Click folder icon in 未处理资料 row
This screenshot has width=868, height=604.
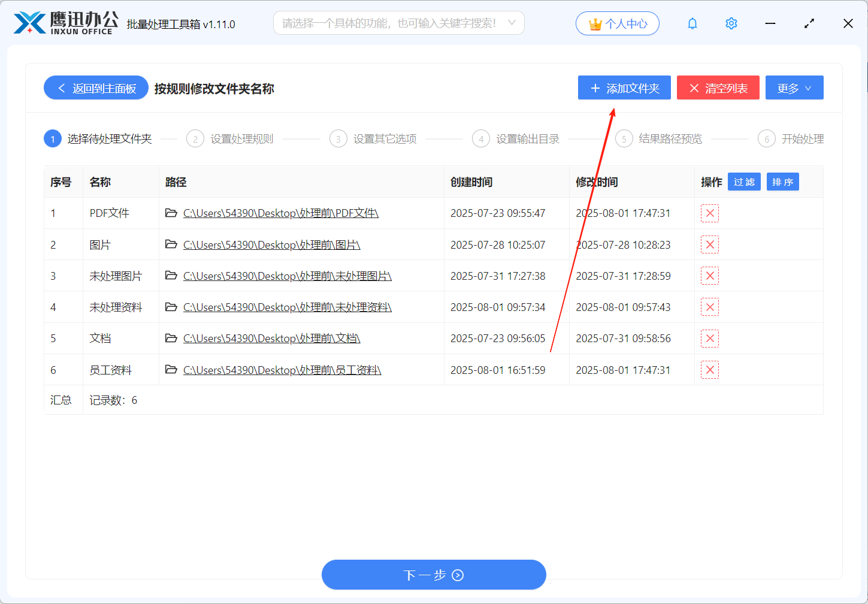tap(171, 306)
